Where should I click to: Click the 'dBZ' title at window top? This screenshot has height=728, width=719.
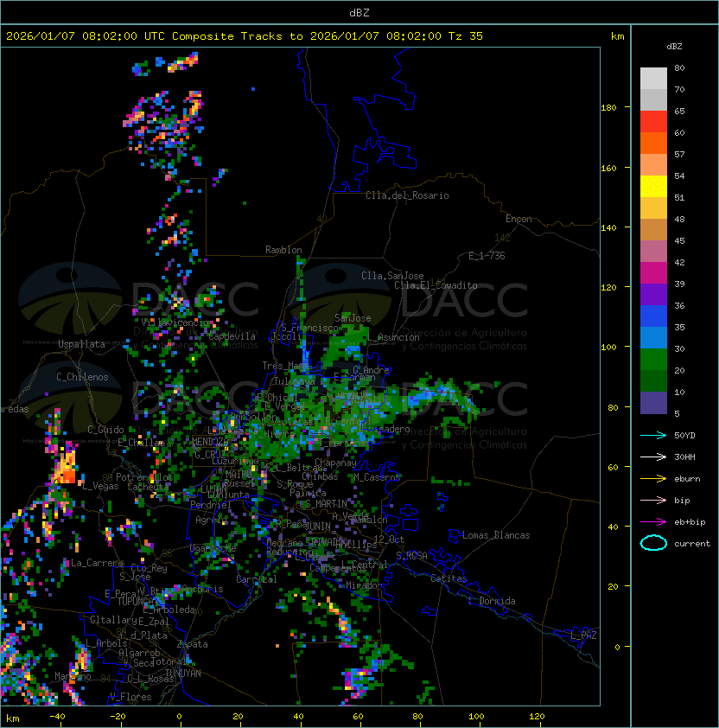click(359, 12)
